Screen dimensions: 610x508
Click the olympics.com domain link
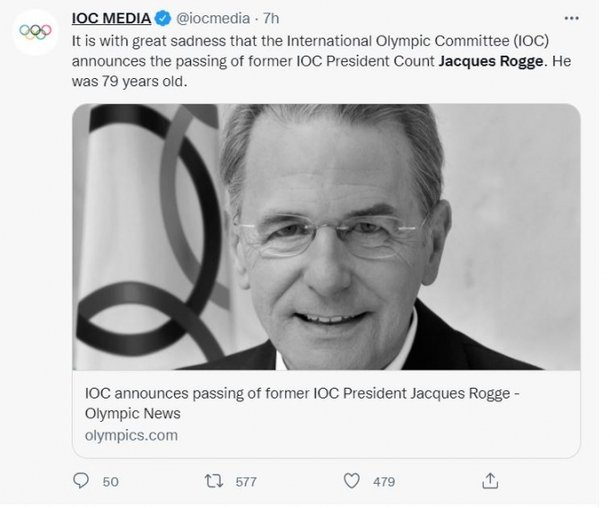point(131,435)
